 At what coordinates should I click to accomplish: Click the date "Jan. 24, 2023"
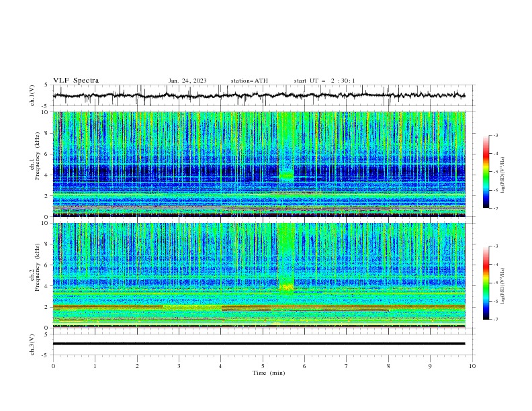(x=187, y=81)
